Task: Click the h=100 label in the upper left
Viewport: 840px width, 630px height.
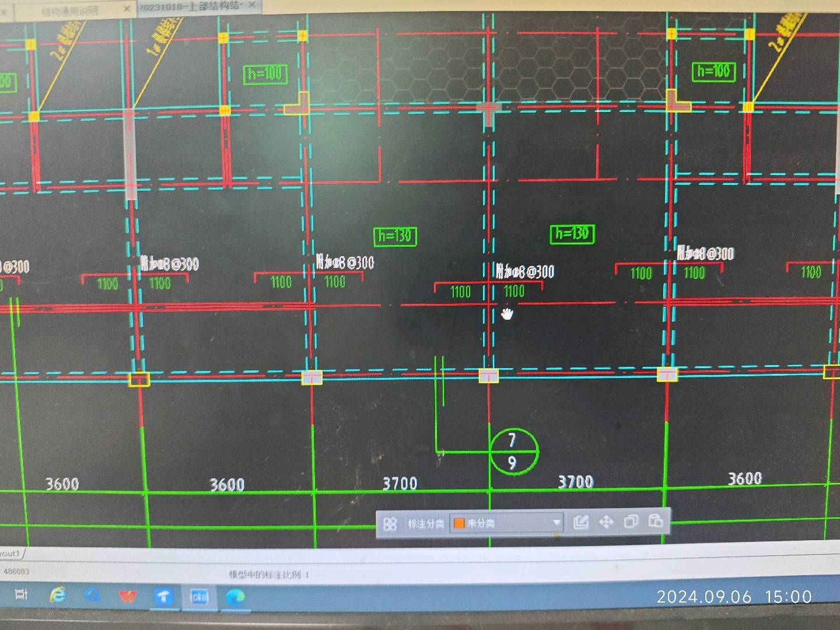Action: [x=265, y=73]
